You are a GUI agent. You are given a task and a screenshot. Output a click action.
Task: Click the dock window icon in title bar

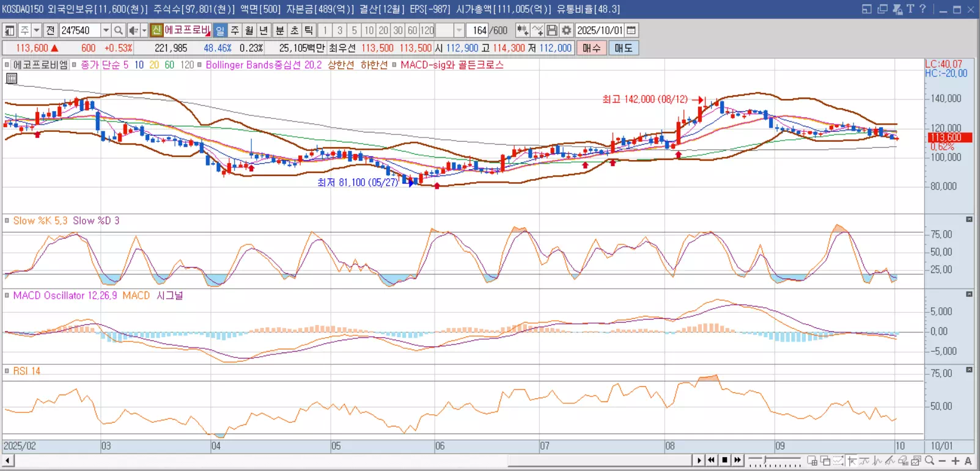coord(867,9)
